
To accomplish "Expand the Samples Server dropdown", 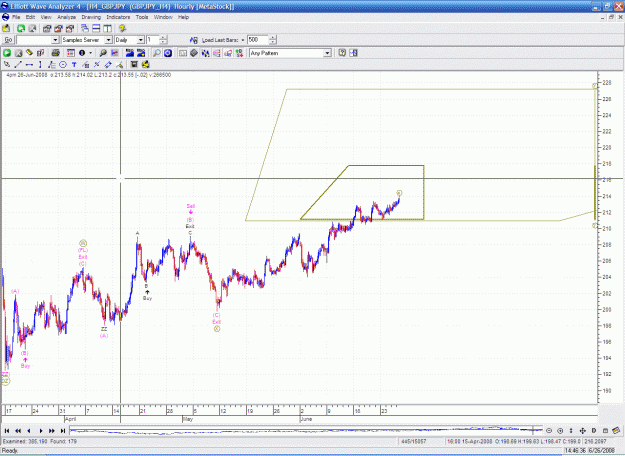I will [x=108, y=40].
